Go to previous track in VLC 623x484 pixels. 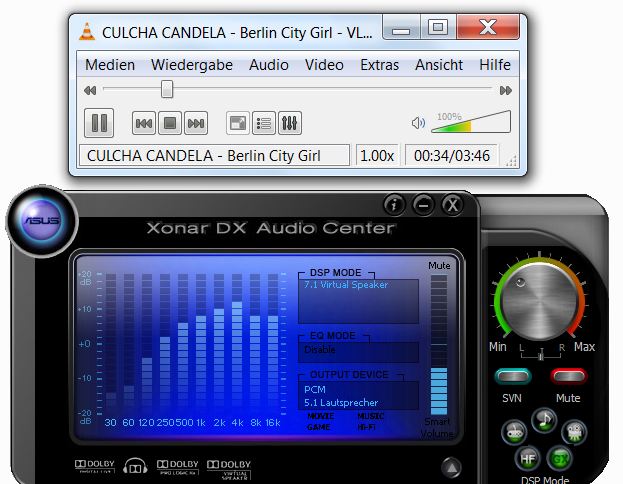click(x=143, y=123)
